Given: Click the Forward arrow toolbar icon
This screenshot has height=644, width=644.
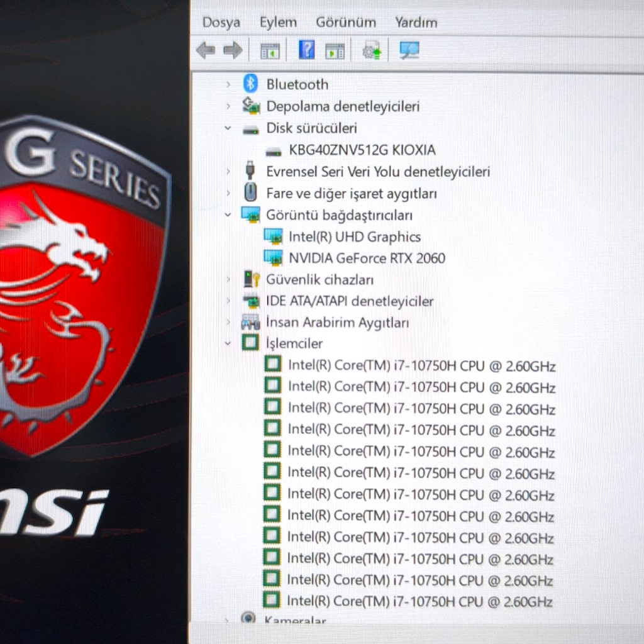Looking at the screenshot, I should click(233, 50).
